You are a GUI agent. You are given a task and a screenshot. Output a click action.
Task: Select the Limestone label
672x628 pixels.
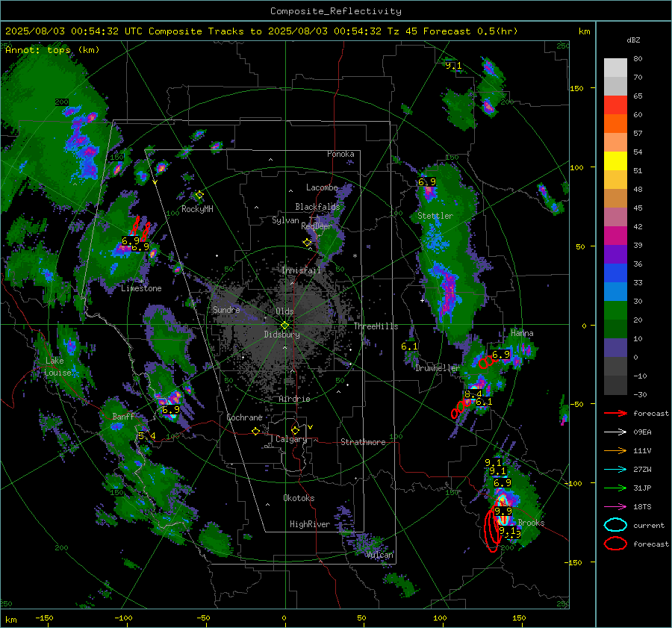coord(141,288)
